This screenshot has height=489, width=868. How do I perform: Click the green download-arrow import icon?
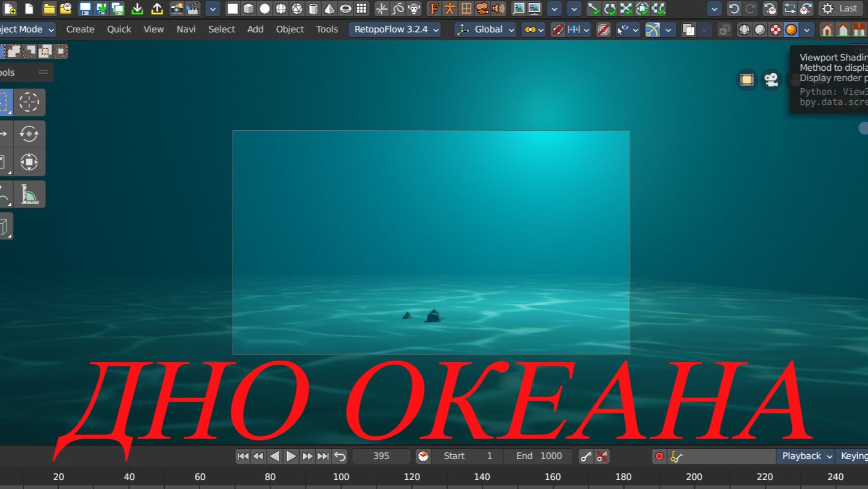[138, 9]
